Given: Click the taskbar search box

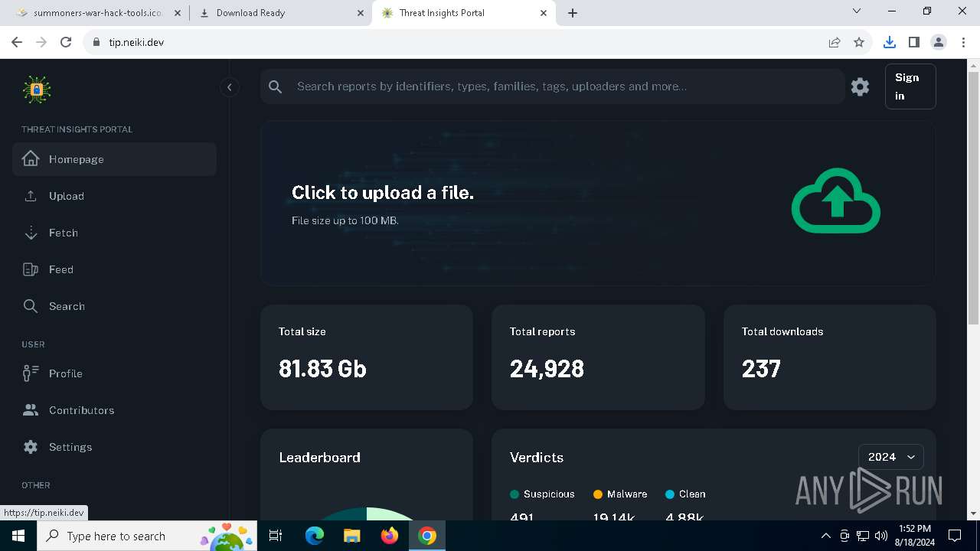Looking at the screenshot, I should [x=148, y=536].
